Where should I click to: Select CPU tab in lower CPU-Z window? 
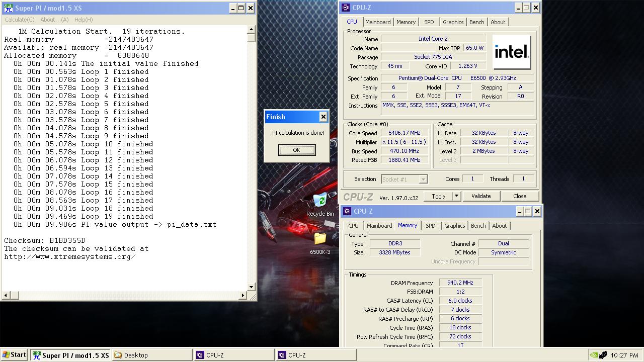[x=354, y=226]
